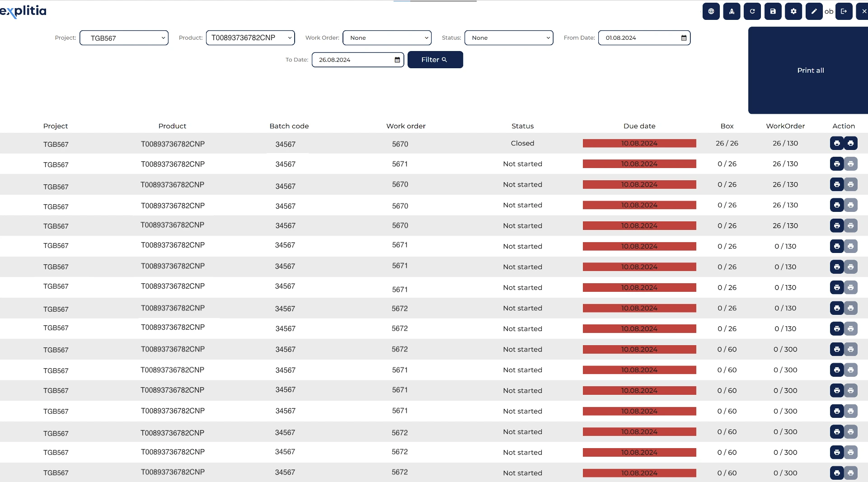Open the Status filter dropdown
868x482 pixels.
pos(509,38)
